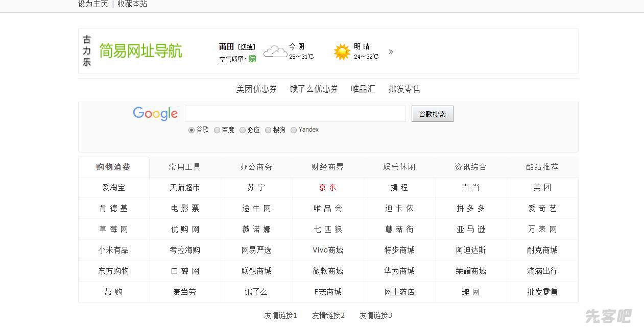644x329 pixels.
Task: Click the Google logo beside search box
Action: [155, 114]
